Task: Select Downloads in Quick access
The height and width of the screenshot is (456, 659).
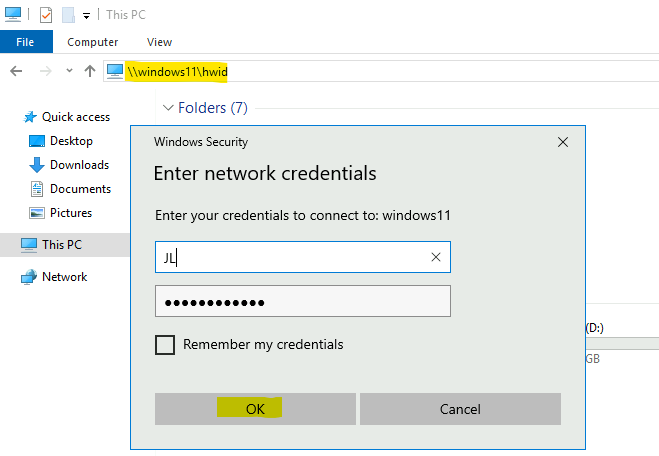Action: click(x=79, y=165)
